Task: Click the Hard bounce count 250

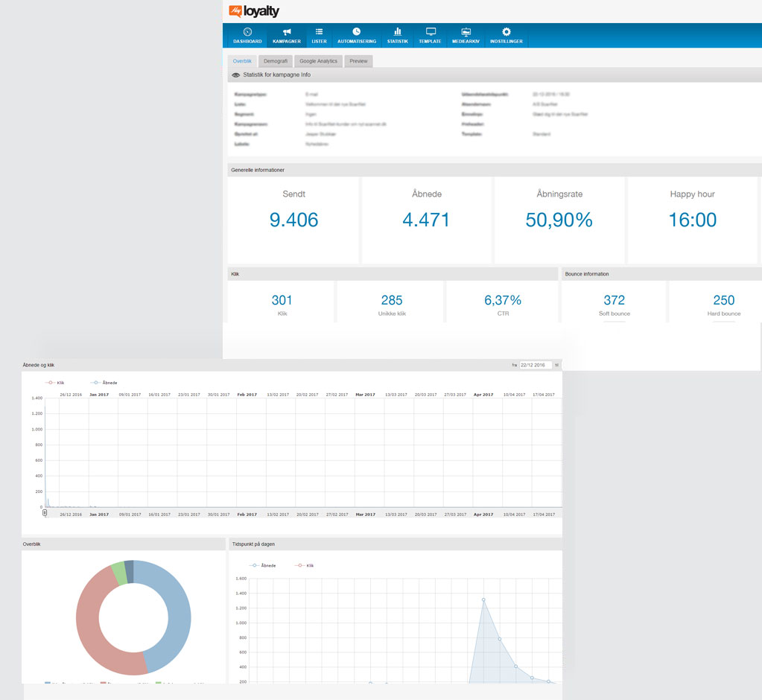Action: (x=723, y=300)
